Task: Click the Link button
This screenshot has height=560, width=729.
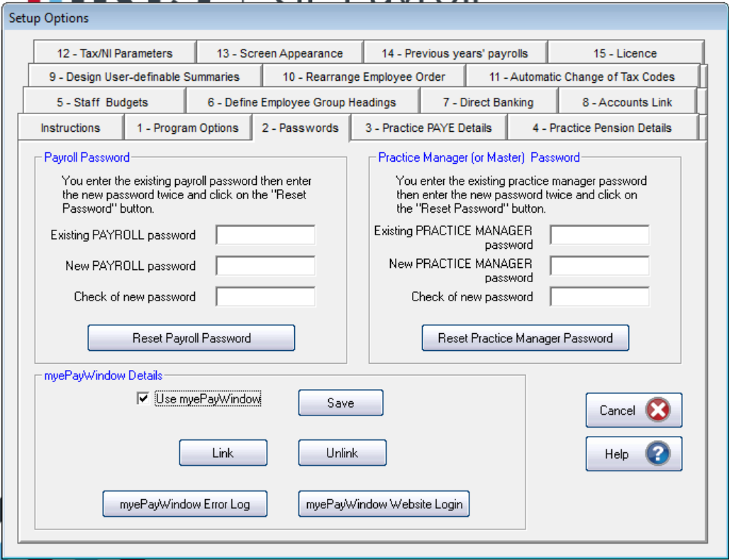Action: point(223,453)
